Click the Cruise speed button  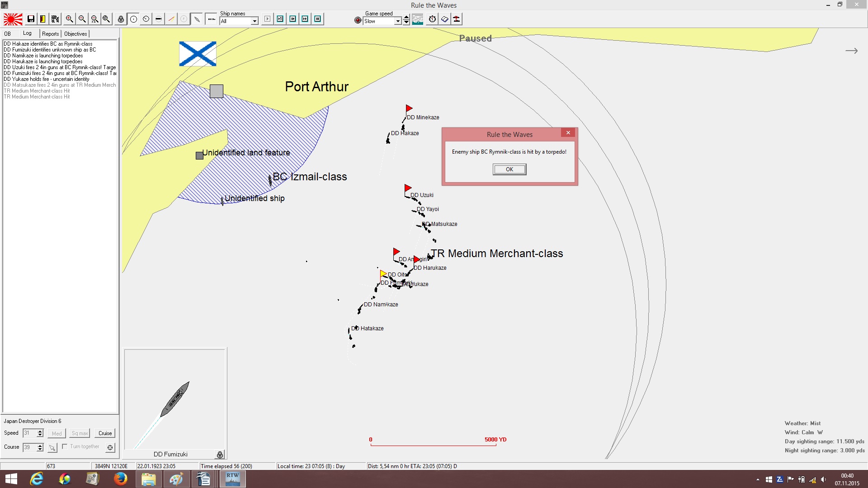click(x=105, y=433)
